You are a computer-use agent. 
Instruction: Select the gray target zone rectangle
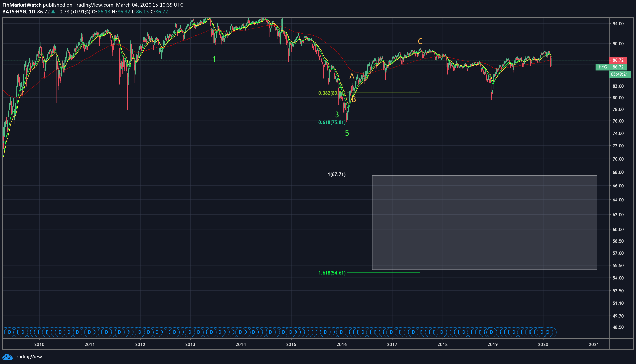coord(484,222)
